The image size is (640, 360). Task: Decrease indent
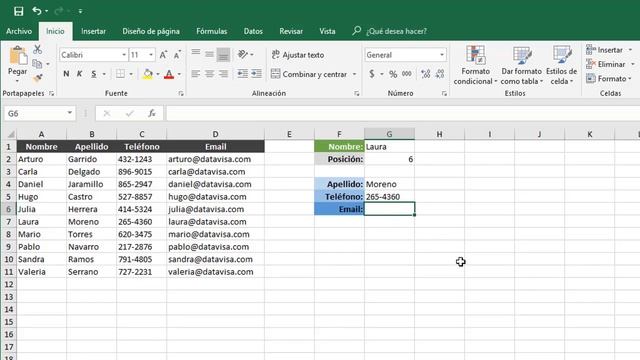[x=242, y=74]
